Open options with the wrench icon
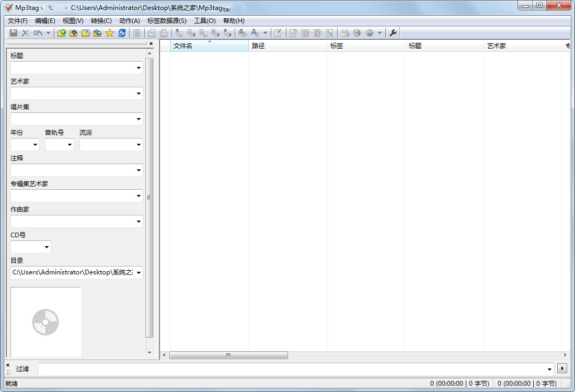The width and height of the screenshot is (575, 392). point(393,33)
